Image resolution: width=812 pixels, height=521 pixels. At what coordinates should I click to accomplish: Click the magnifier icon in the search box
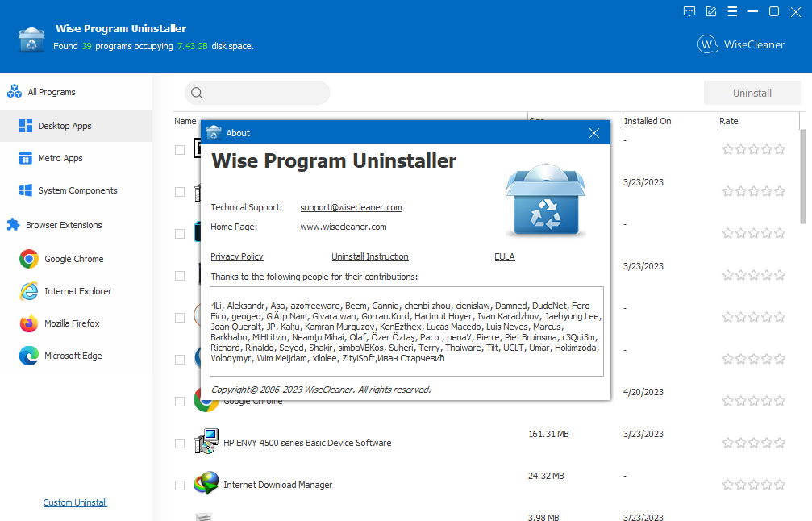click(x=197, y=93)
